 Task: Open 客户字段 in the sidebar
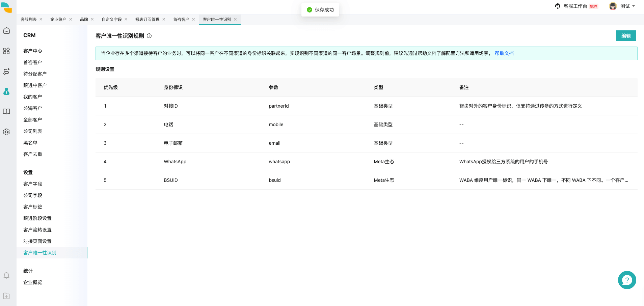pyautogui.click(x=33, y=184)
